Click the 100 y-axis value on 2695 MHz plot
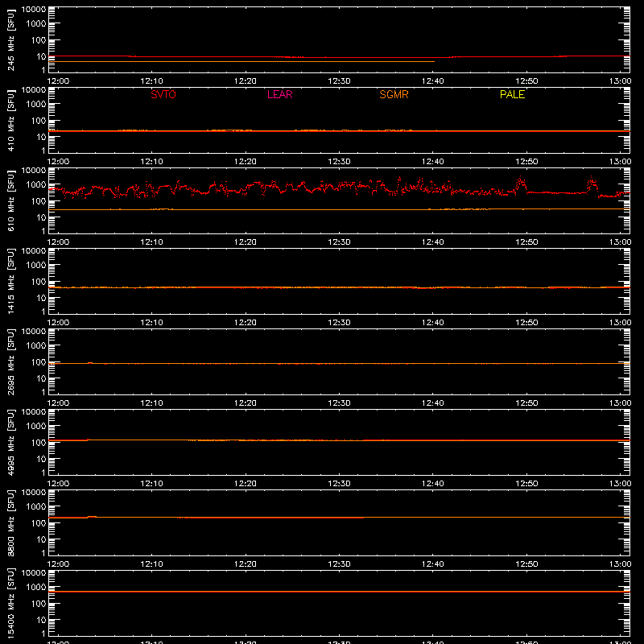The height and width of the screenshot is (644, 644). click(39, 362)
